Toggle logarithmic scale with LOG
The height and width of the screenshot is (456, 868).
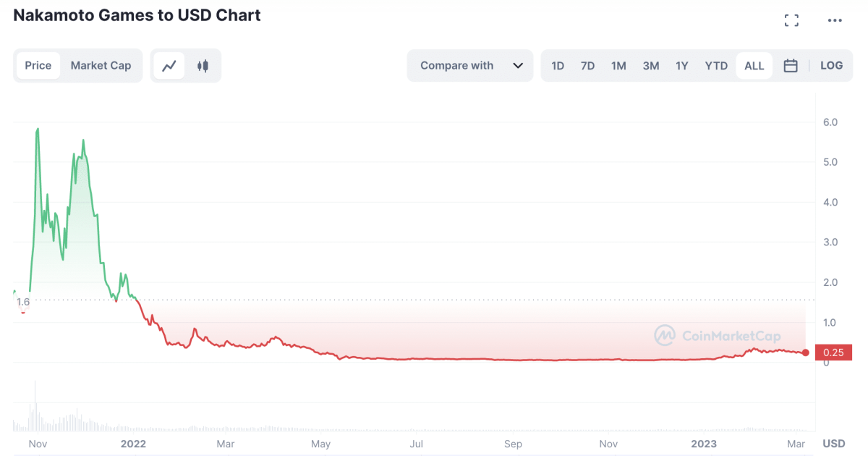tap(831, 65)
